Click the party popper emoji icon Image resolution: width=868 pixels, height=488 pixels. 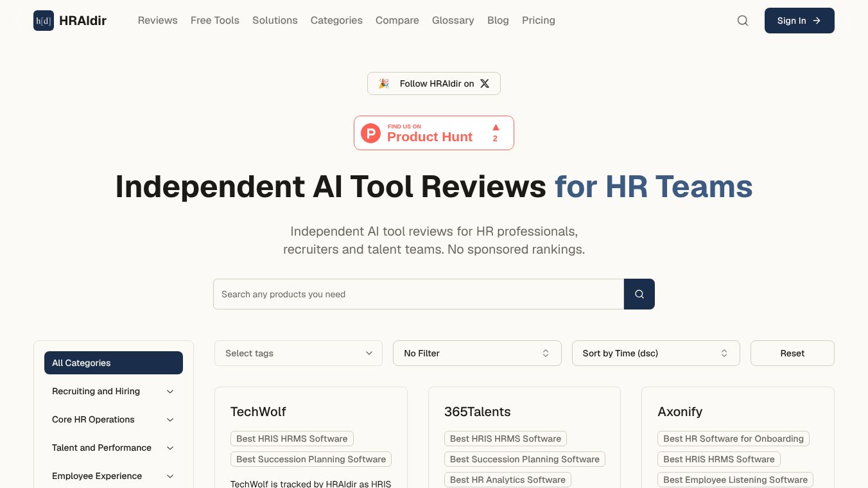pos(384,83)
